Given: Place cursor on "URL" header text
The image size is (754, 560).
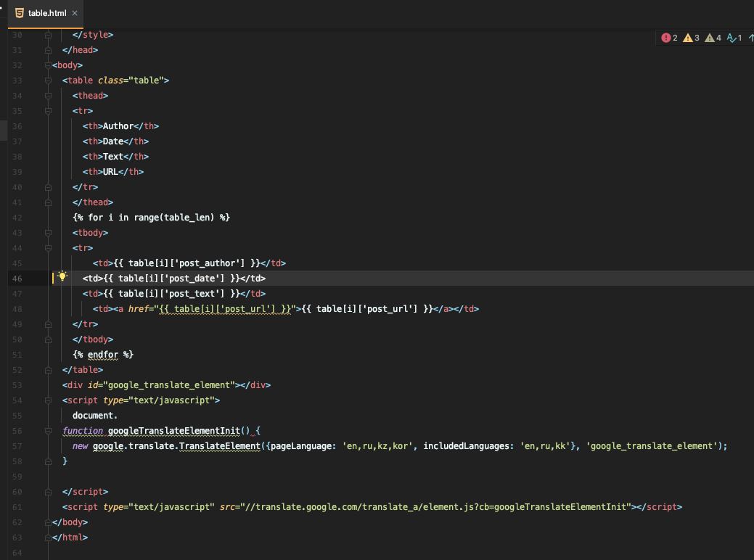Looking at the screenshot, I should click(x=110, y=172).
